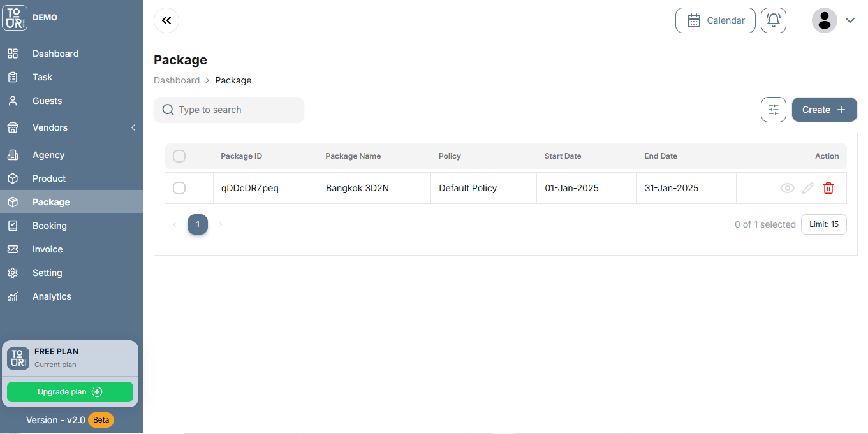The height and width of the screenshot is (434, 868).
Task: Click the Package ID column header
Action: pyautogui.click(x=241, y=156)
